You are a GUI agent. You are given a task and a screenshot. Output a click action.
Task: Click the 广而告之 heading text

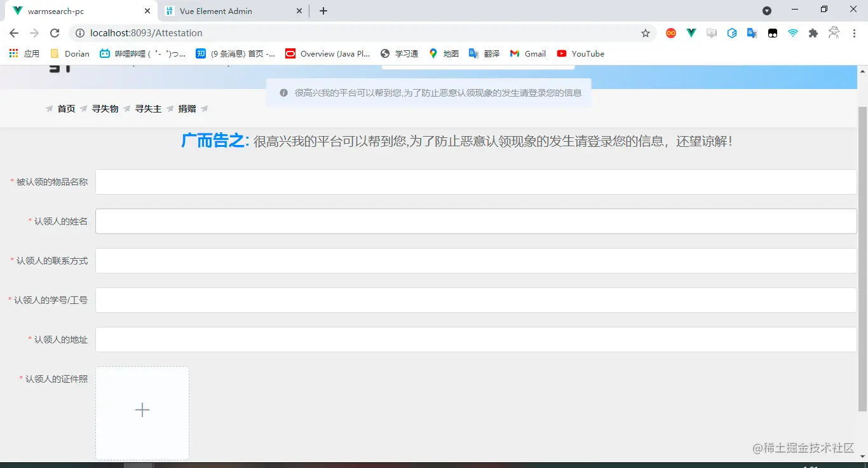(x=215, y=141)
